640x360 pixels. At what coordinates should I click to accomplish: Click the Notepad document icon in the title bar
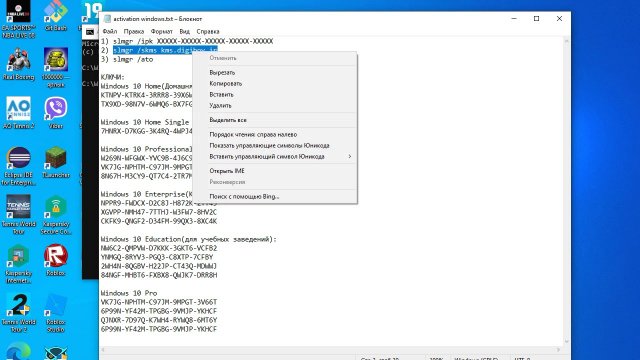click(x=107, y=19)
